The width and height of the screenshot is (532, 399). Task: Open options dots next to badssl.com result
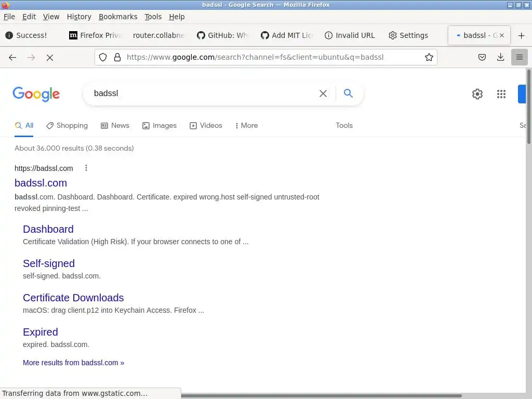pos(86,168)
